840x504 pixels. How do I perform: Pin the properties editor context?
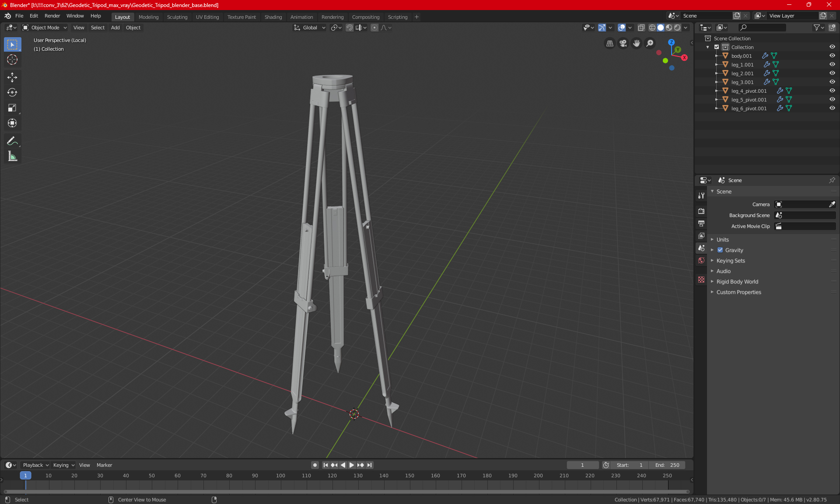(832, 180)
